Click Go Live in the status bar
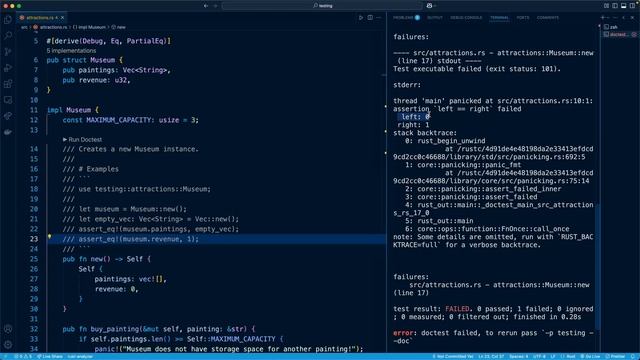The width and height of the screenshot is (640, 360). (590, 356)
